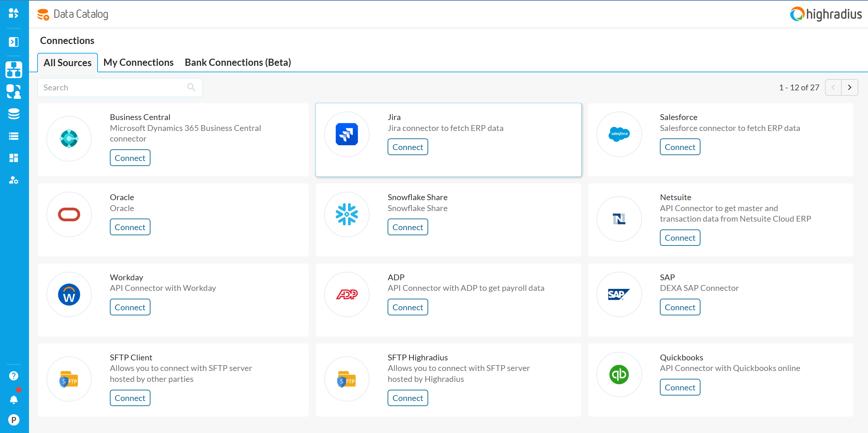Connect the Workday source
Image resolution: width=868 pixels, height=433 pixels.
coord(130,307)
